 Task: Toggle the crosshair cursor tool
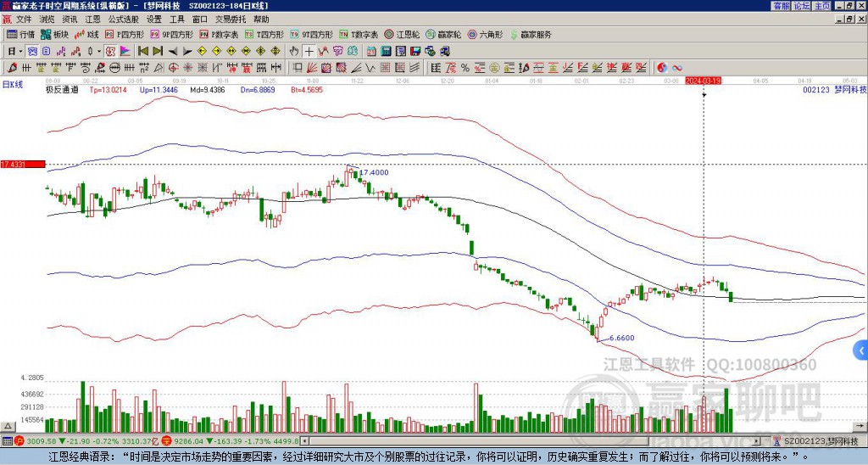(x=309, y=52)
